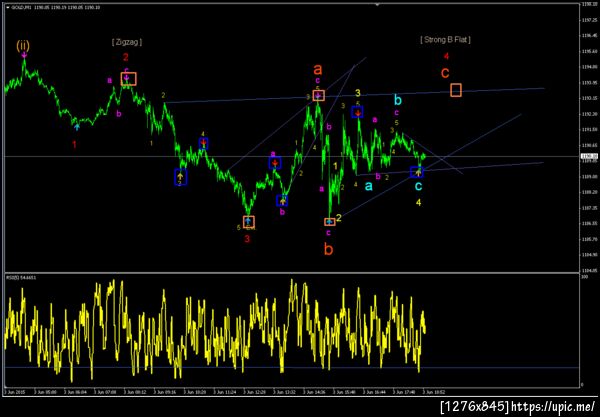The width and height of the screenshot is (600, 417).
Task: Click the large orange b wave label
Action: [328, 249]
